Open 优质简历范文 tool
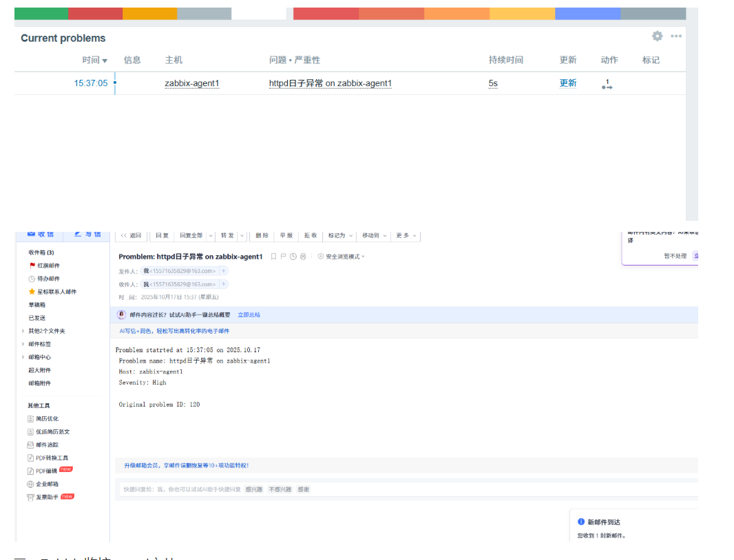The image size is (734, 560). click(x=49, y=432)
